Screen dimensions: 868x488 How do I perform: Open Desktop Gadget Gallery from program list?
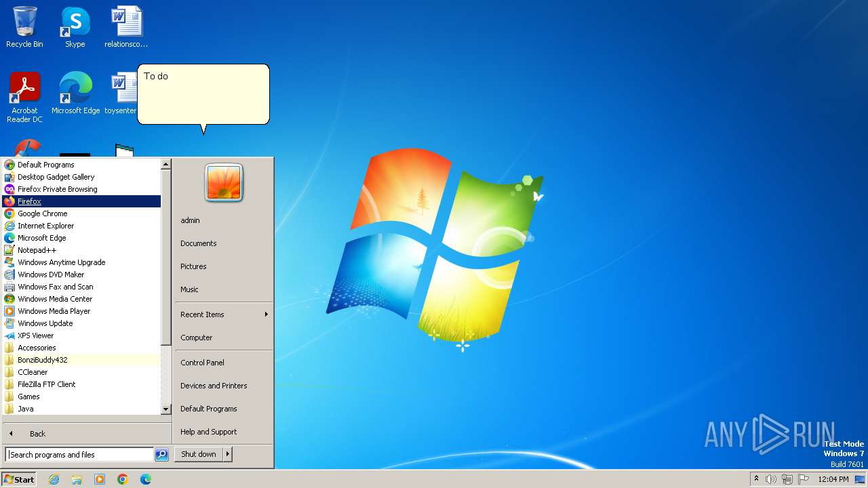(x=81, y=177)
